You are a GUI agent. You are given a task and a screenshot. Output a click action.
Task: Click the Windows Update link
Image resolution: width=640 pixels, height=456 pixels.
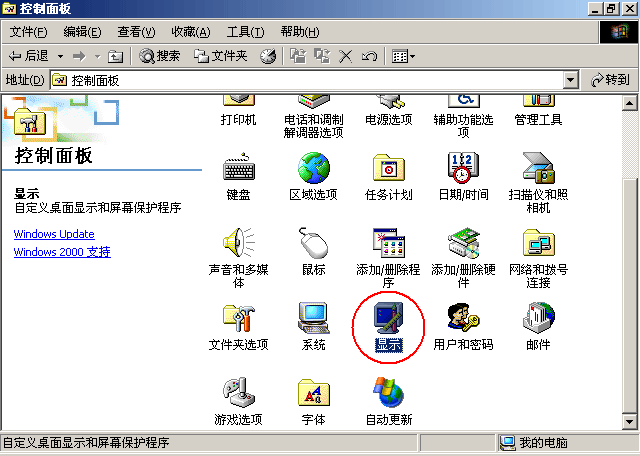(x=54, y=234)
